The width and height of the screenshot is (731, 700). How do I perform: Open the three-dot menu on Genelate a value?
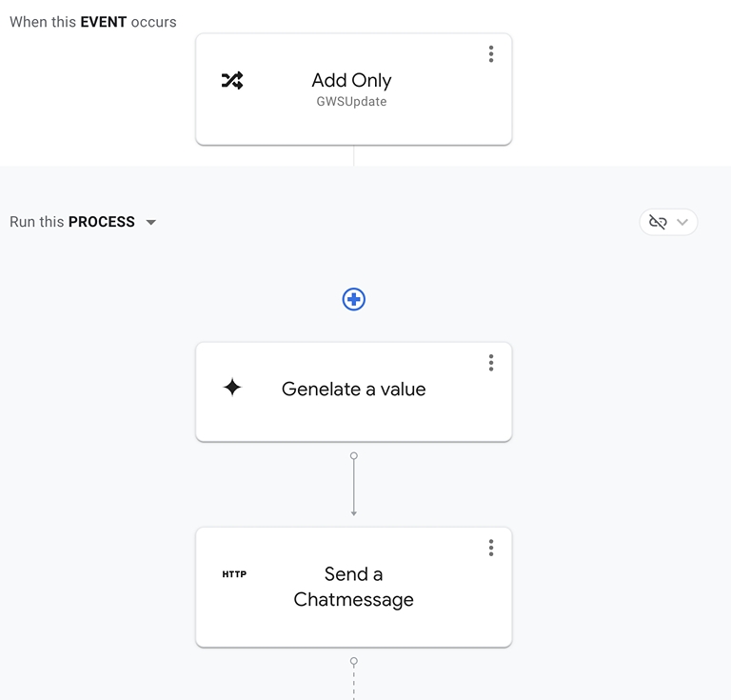[x=491, y=363]
